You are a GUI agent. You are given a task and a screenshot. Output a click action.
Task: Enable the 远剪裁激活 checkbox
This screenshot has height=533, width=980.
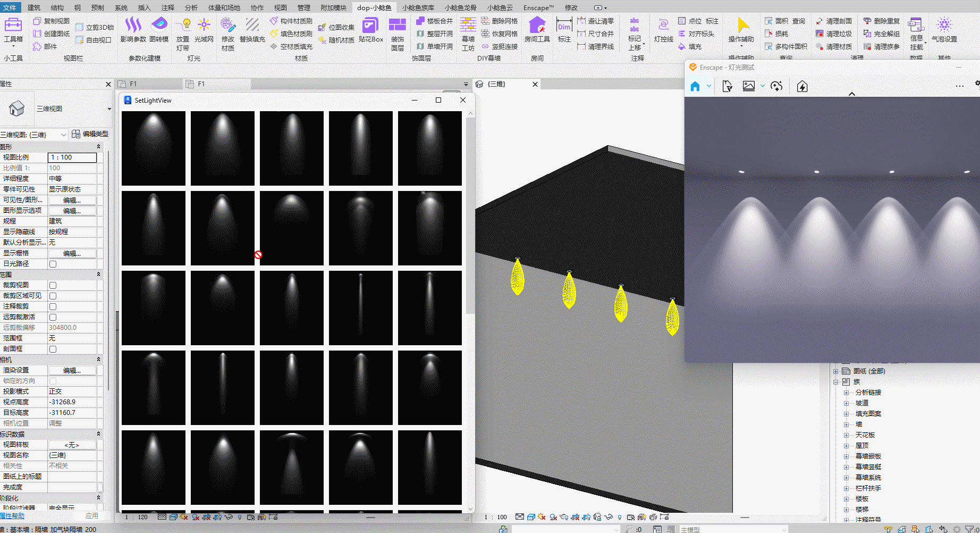tap(53, 317)
